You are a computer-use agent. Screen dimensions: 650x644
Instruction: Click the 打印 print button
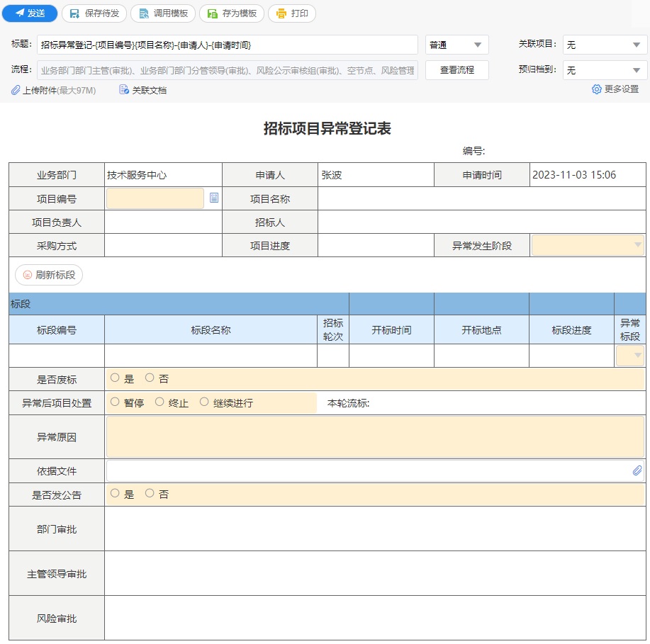(292, 13)
